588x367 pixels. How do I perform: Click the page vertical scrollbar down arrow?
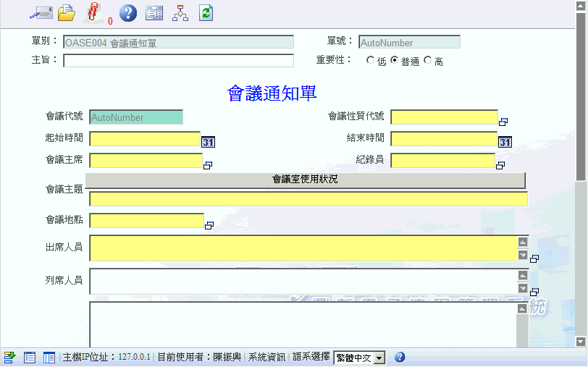click(x=580, y=341)
